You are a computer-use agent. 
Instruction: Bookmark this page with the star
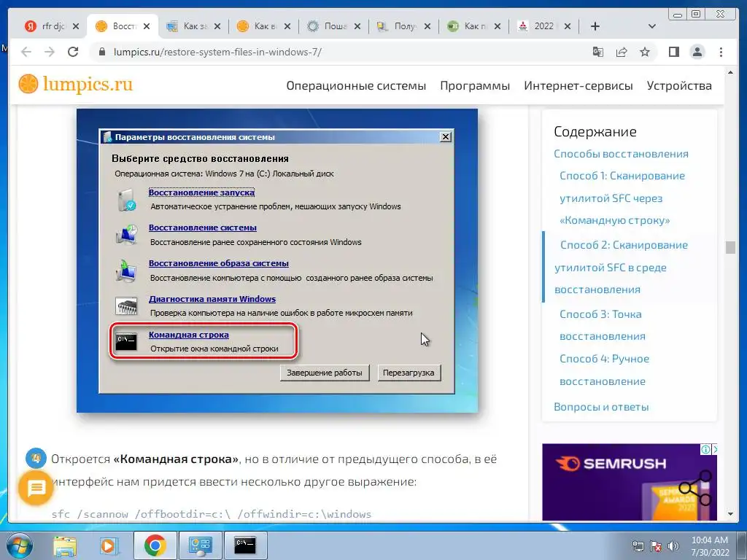tap(645, 52)
